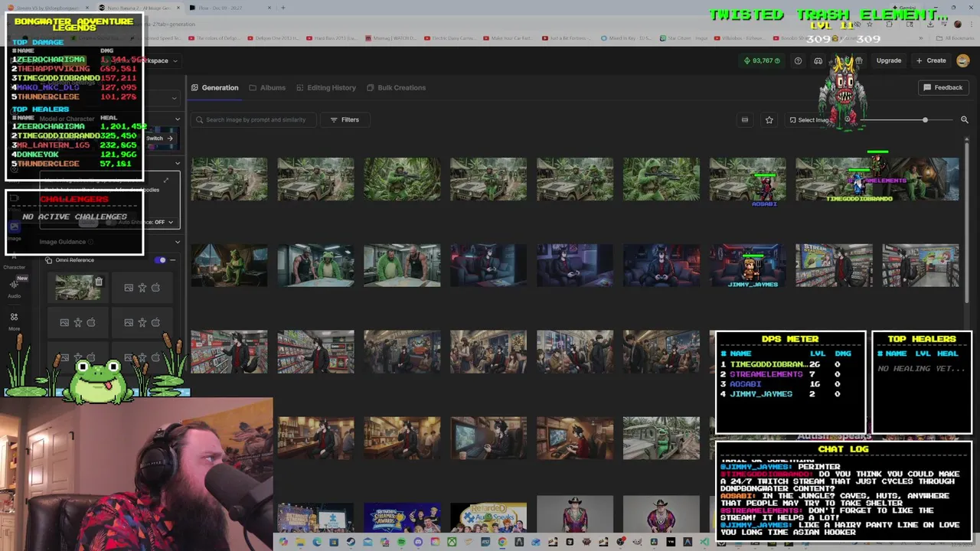Click the Create button

coord(931,60)
